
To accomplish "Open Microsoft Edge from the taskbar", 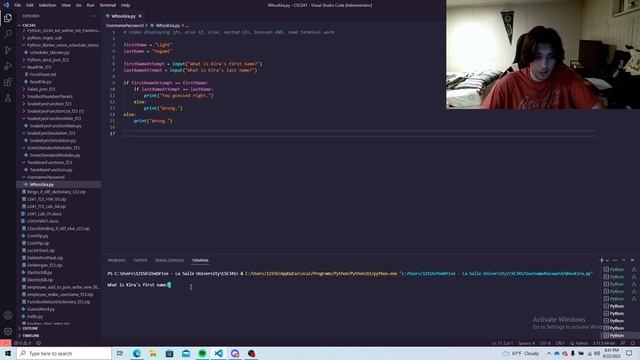I will (136, 353).
